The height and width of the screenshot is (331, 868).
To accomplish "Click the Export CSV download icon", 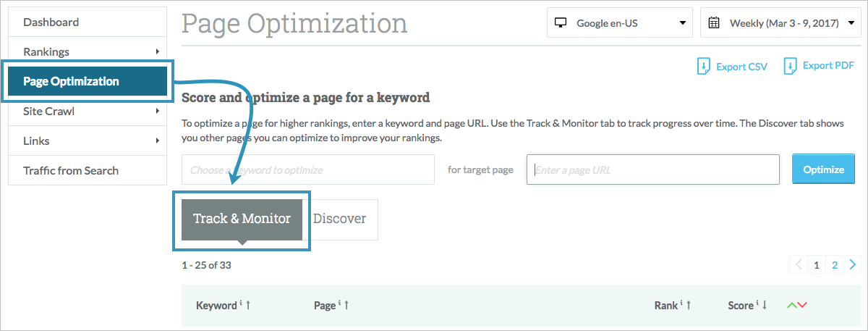I will 703,67.
